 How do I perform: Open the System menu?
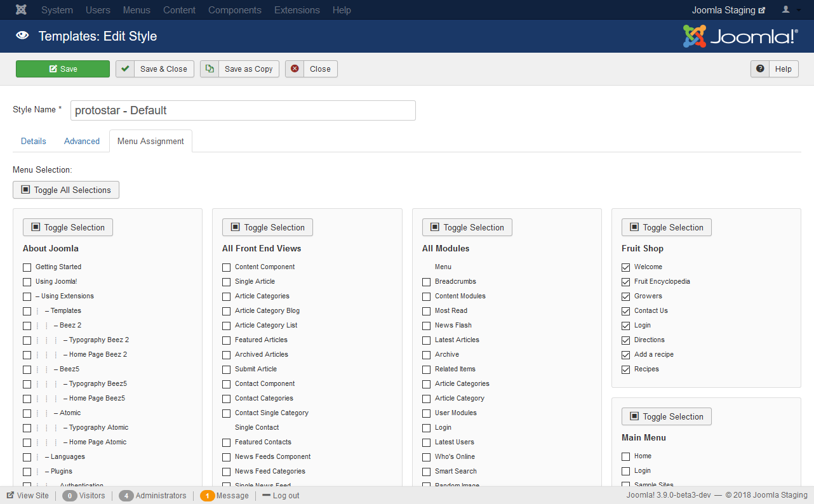coord(57,10)
